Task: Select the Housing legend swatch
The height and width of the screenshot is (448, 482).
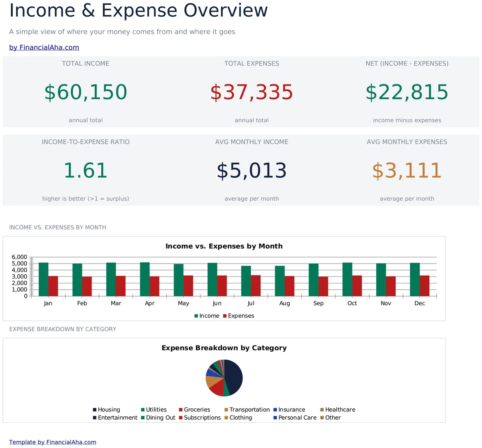Action: (x=95, y=410)
